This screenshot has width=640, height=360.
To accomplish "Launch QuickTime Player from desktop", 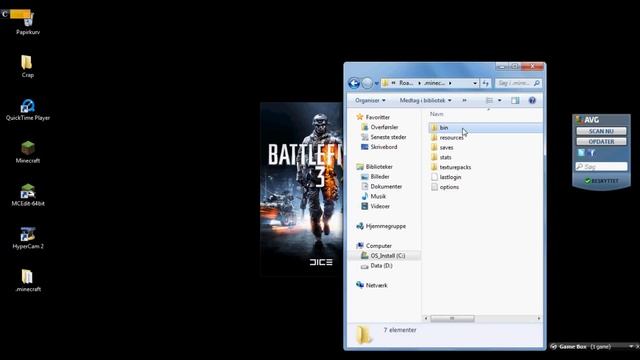I will [x=28, y=109].
